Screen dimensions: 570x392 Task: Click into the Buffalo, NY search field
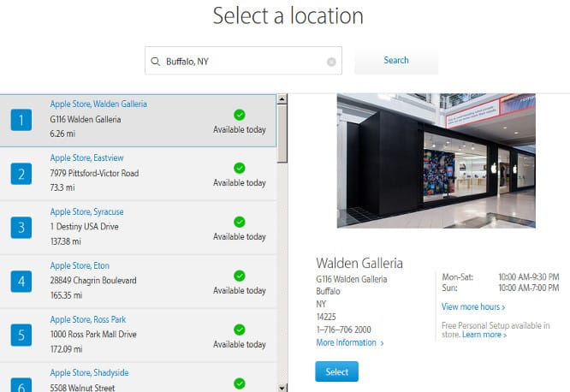click(243, 62)
